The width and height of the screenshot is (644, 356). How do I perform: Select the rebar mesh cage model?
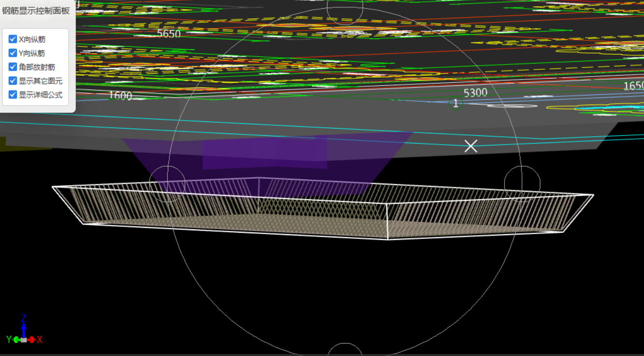(322, 210)
